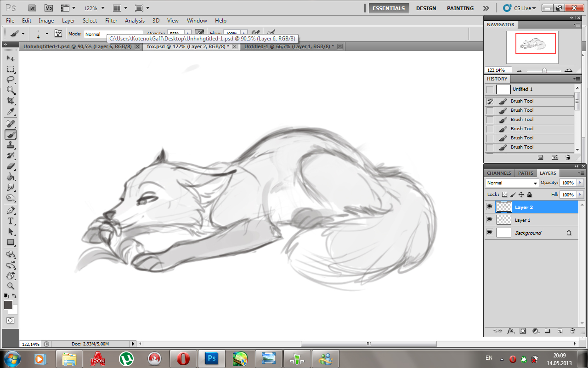Toggle visibility of Layer 1
This screenshot has width=588, height=368.
489,220
